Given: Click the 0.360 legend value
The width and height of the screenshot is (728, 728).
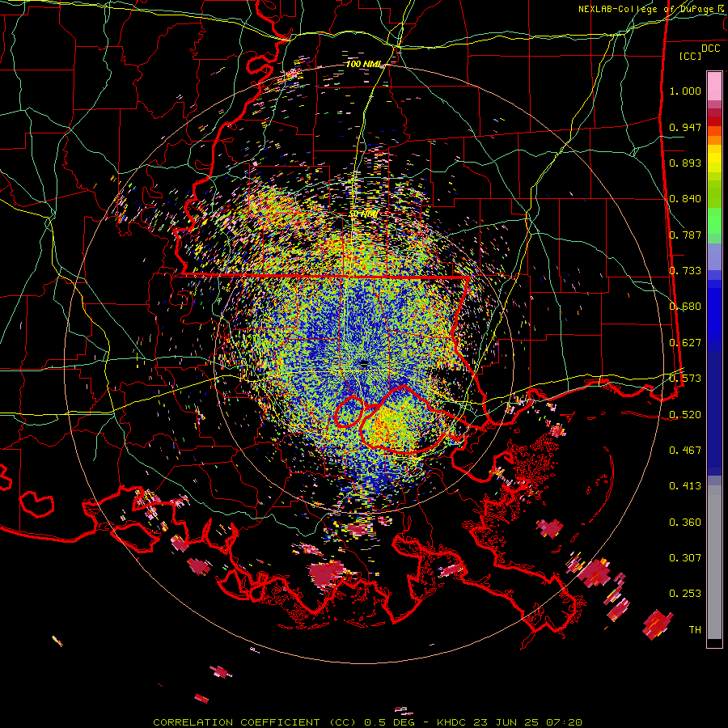Looking at the screenshot, I should (x=685, y=523).
